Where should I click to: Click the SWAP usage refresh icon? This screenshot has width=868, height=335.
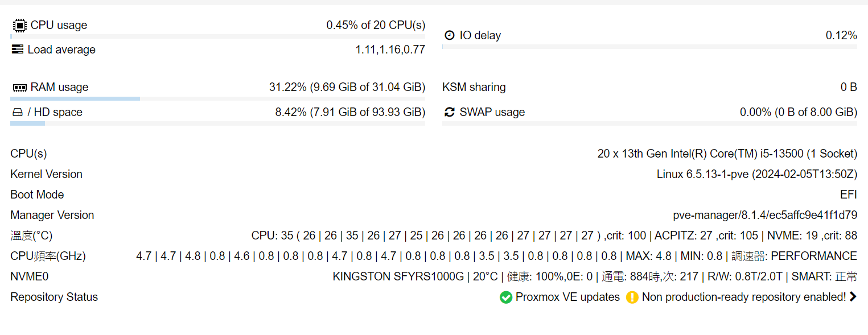450,112
